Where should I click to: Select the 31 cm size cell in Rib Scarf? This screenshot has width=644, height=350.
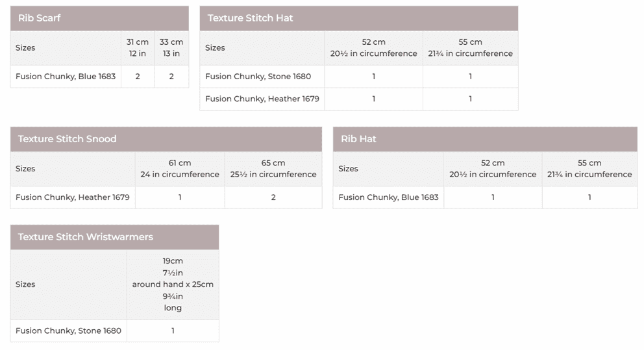point(138,47)
